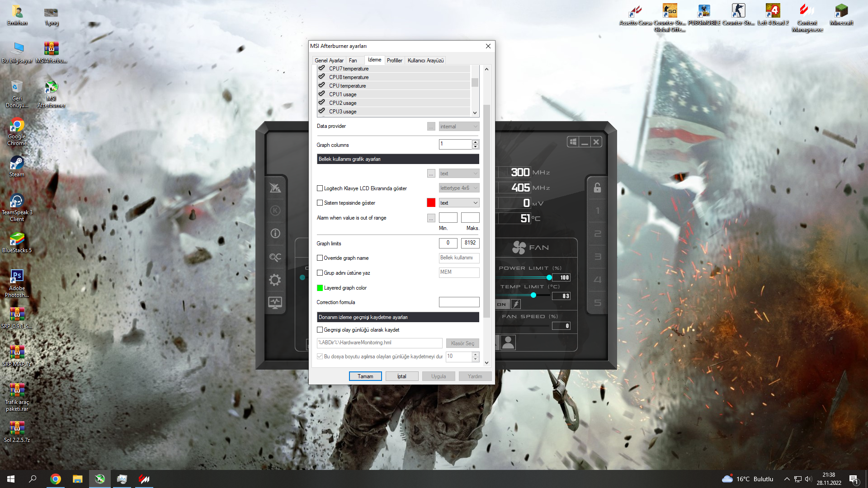Start the OC Scanner icon in Afterburner sidebar
The image size is (868, 488).
coord(275,257)
